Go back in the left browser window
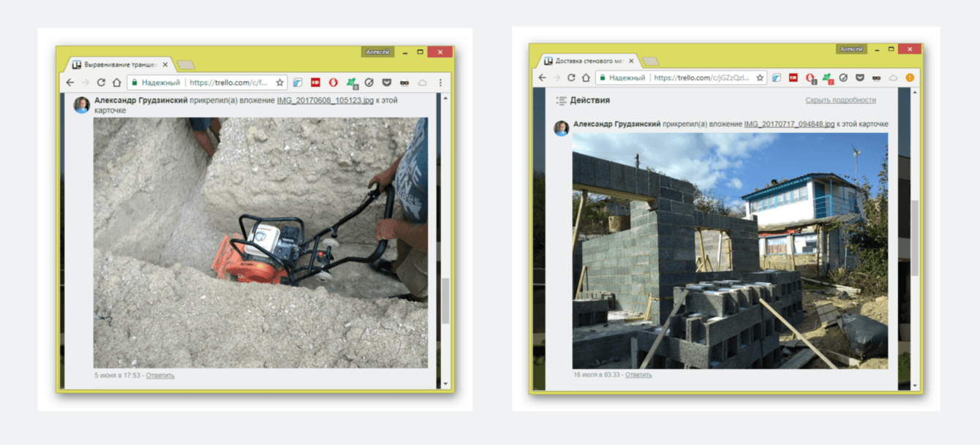 pos(70,83)
